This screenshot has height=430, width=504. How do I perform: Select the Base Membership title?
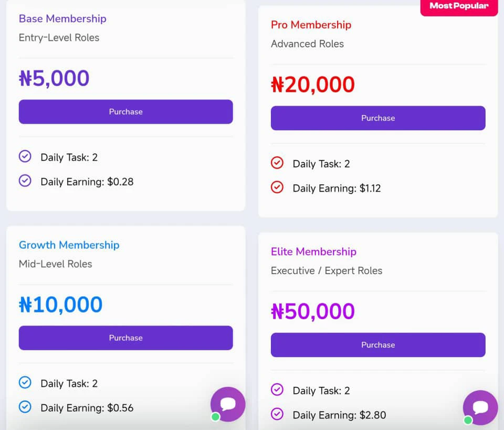point(62,18)
